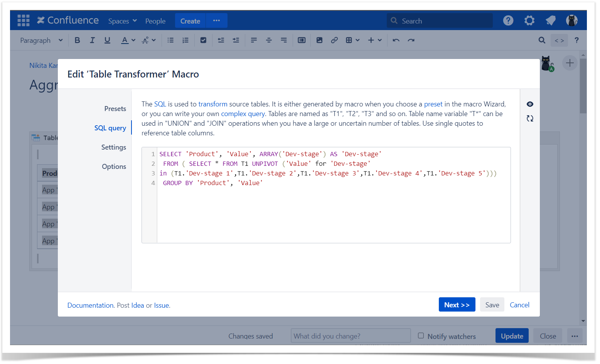Expand the Paragraph style dropdown
Image resolution: width=600 pixels, height=364 pixels.
(x=41, y=40)
